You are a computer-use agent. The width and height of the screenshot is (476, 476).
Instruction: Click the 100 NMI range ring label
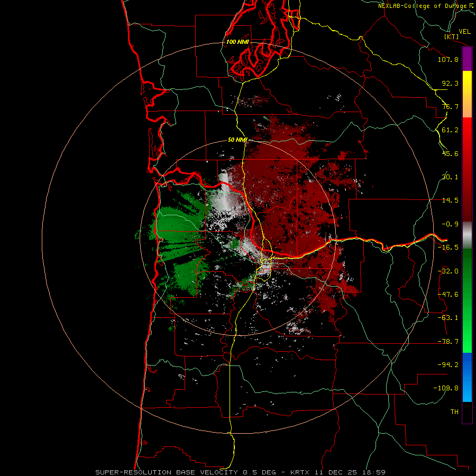(237, 42)
